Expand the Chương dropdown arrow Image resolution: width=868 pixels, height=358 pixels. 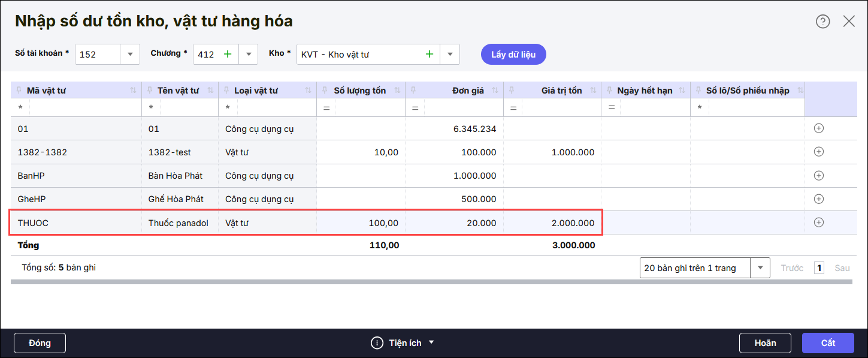[x=248, y=54]
